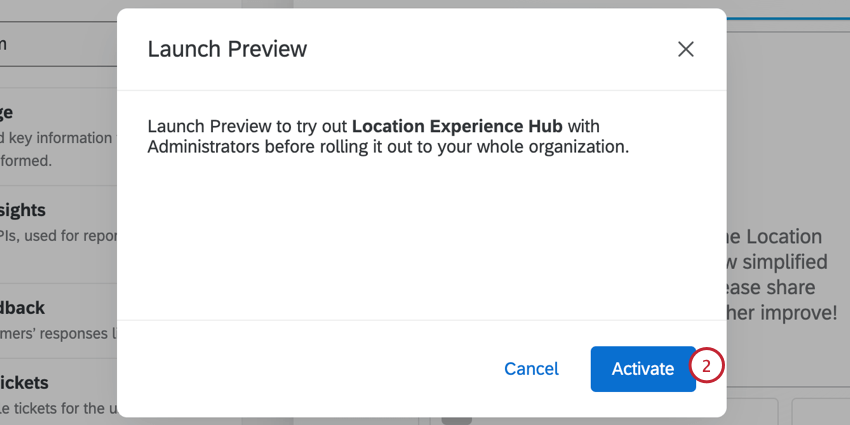
Task: Click the red step 2 badge
Action: tap(706, 367)
